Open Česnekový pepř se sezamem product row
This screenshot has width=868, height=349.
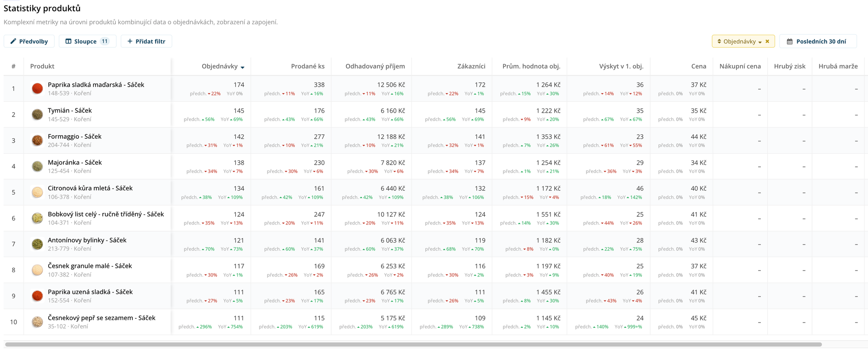pos(101,318)
